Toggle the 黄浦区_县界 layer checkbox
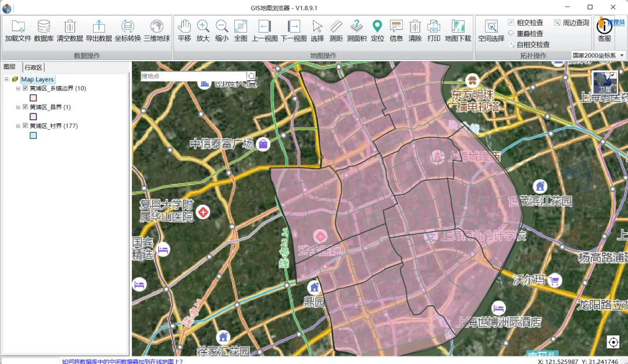The height and width of the screenshot is (364, 628). tap(25, 107)
